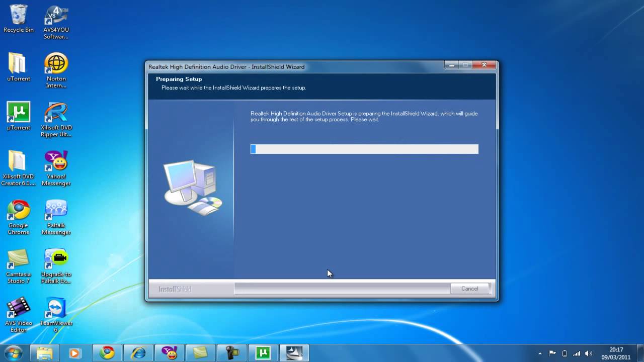Launch the Camtasia Studio 7 desktop shortcut
Image resolution: width=644 pixels, height=362 pixels.
tap(19, 266)
